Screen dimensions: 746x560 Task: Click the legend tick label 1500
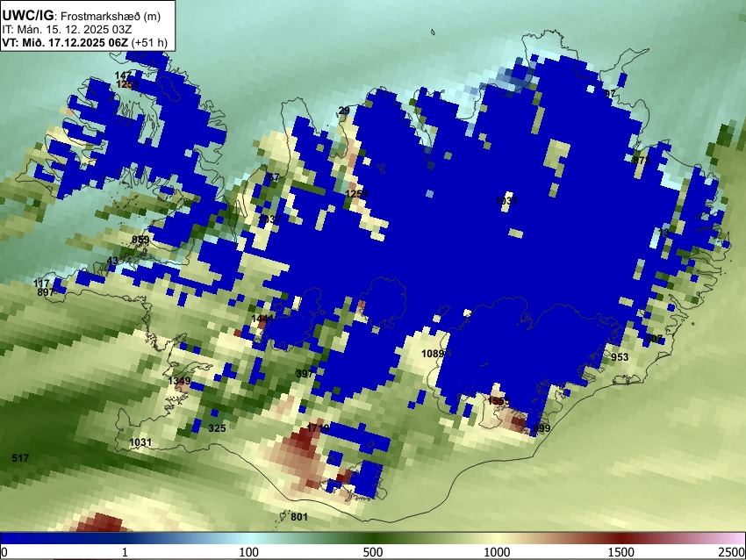[621, 552]
